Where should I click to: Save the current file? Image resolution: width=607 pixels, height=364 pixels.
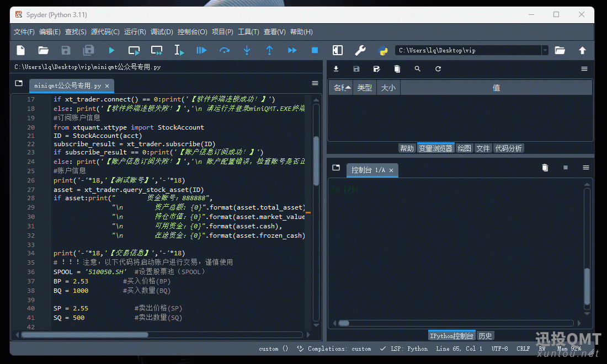coord(66,50)
